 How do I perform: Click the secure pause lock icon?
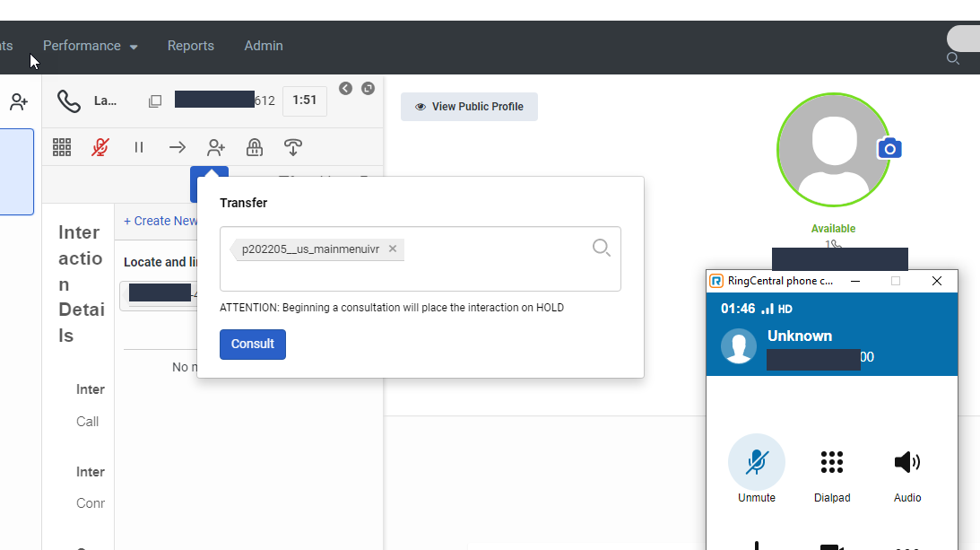254,146
